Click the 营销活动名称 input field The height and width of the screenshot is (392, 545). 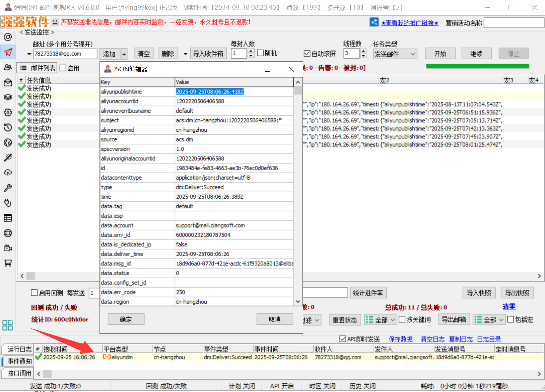[514, 23]
